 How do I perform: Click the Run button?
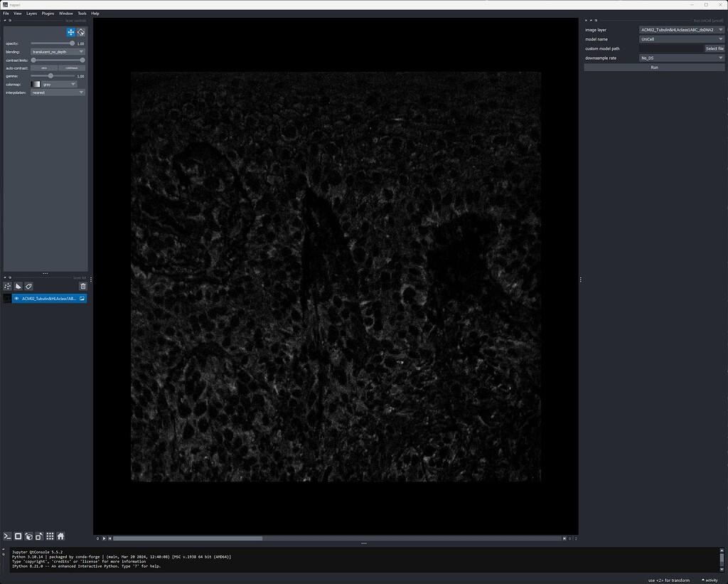[x=654, y=67]
